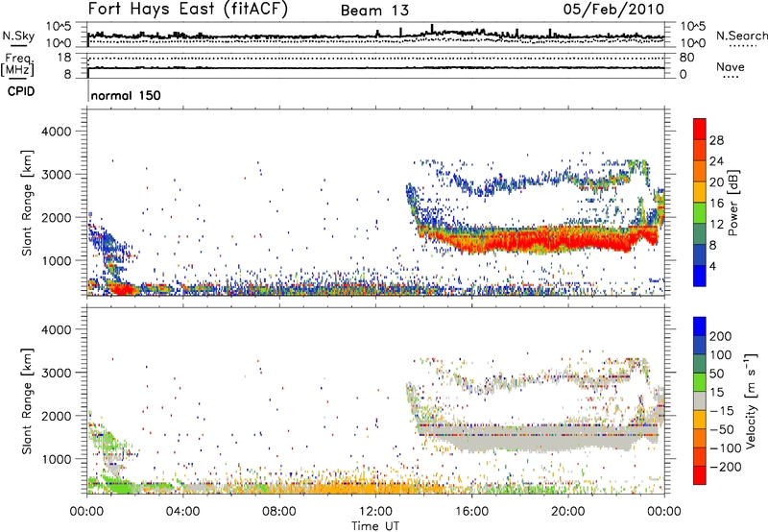768x532 pixels.
Task: Click the 'Nave' legend label
Action: coord(731,66)
